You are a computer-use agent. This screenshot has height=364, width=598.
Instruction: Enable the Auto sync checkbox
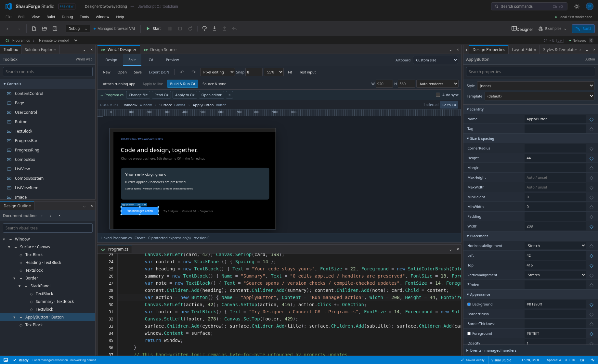point(438,95)
